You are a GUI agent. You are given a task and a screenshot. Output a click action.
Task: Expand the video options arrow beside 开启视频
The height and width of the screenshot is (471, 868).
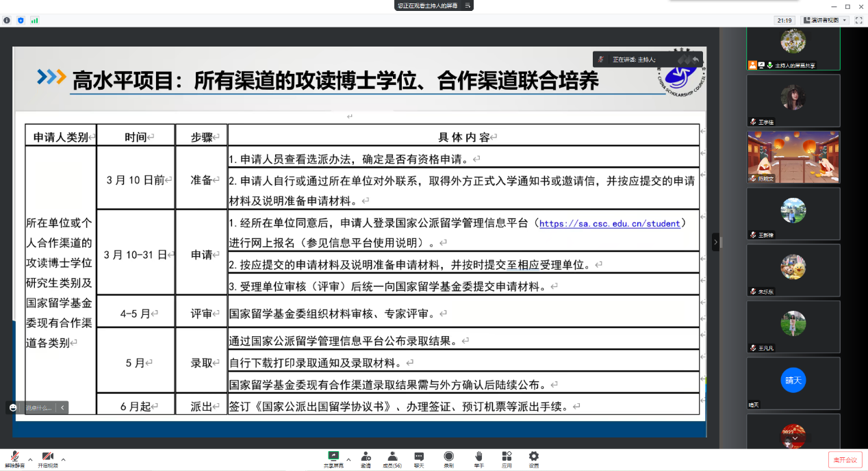(63, 459)
